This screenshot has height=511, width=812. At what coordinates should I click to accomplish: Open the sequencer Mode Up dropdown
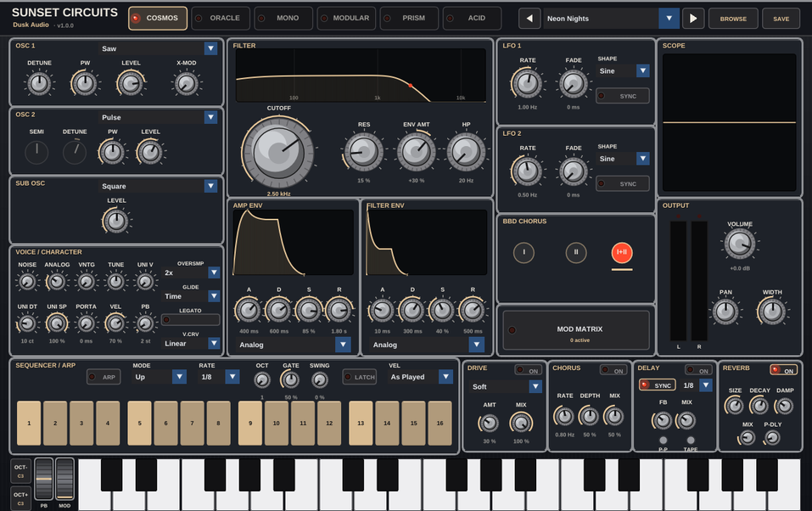coord(159,377)
